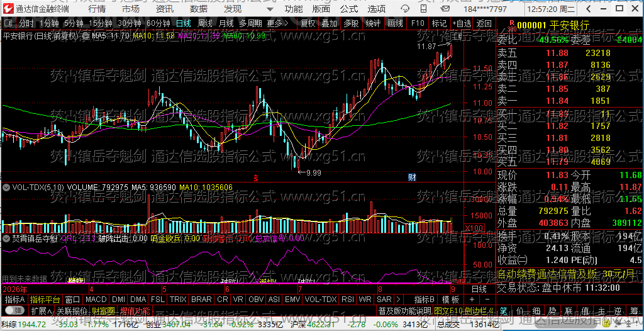The image size is (644, 331).
Task: Toggle 多股 multi-stock view
Action: pos(351,23)
